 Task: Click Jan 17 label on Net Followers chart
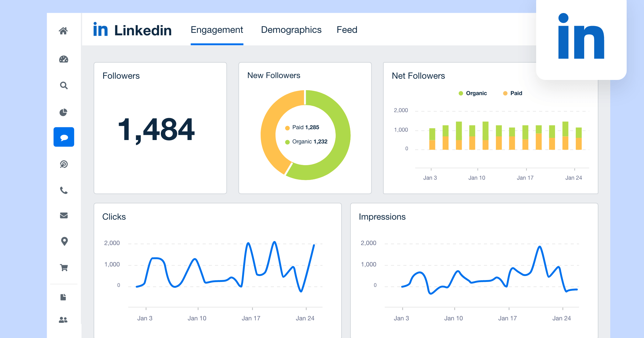pos(525,178)
